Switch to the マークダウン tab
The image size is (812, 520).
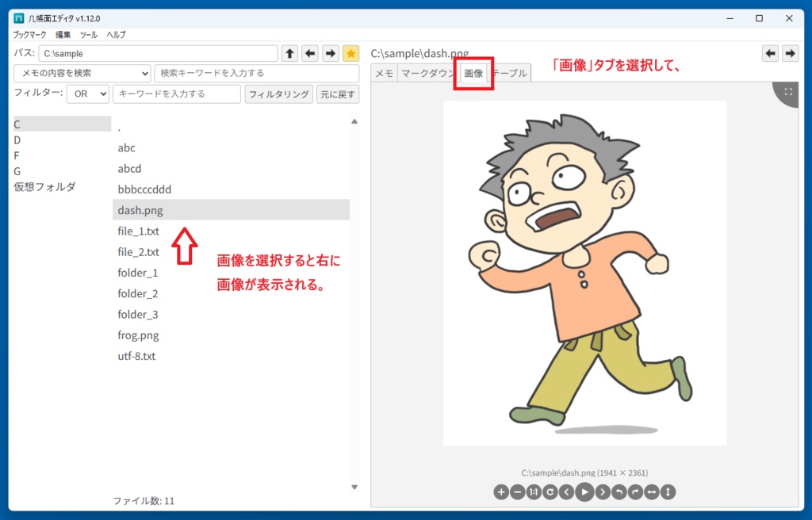[427, 73]
